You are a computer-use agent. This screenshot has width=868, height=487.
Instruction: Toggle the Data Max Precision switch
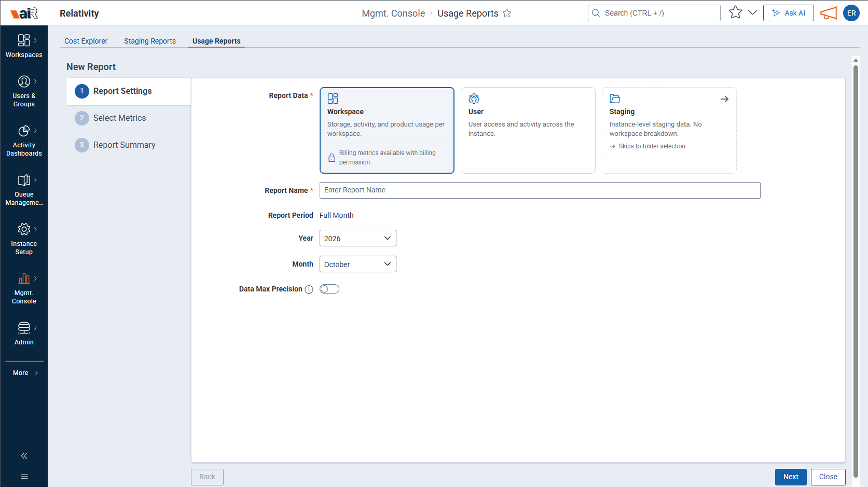click(x=329, y=289)
